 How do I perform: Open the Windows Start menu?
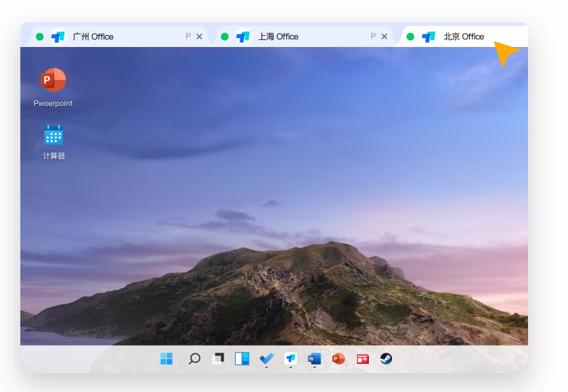[167, 359]
